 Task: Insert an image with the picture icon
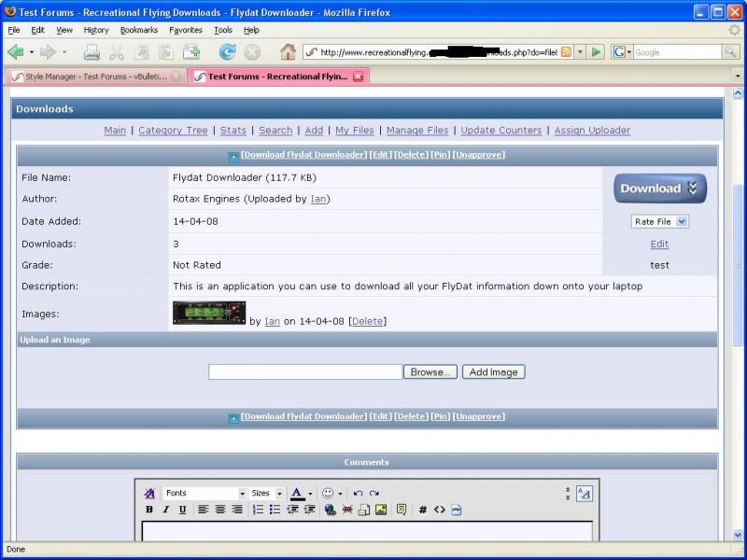(x=381, y=510)
